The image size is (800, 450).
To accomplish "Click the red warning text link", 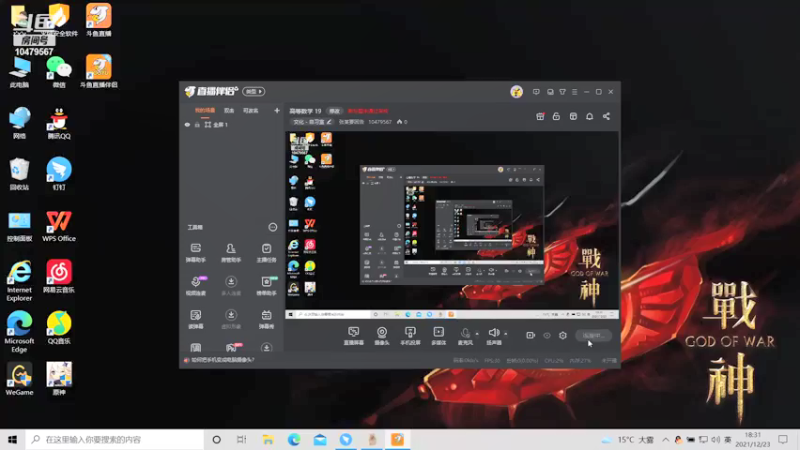I will click(368, 111).
